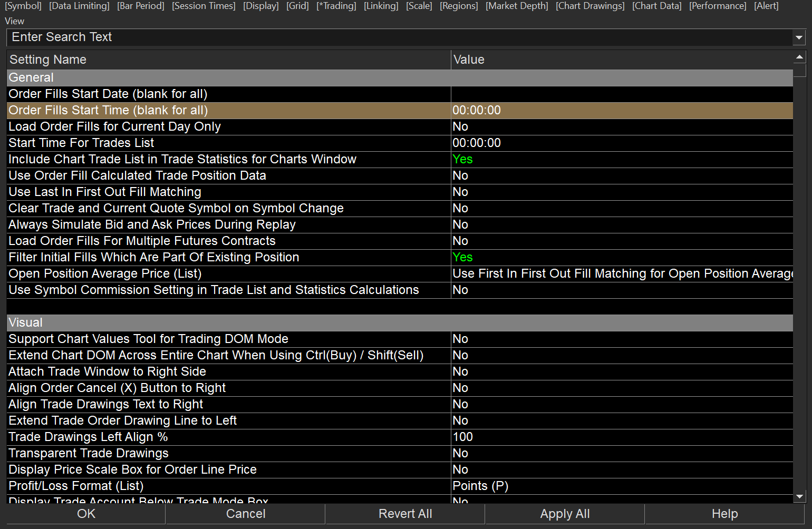Open the View menu
The image size is (812, 529).
[15, 21]
